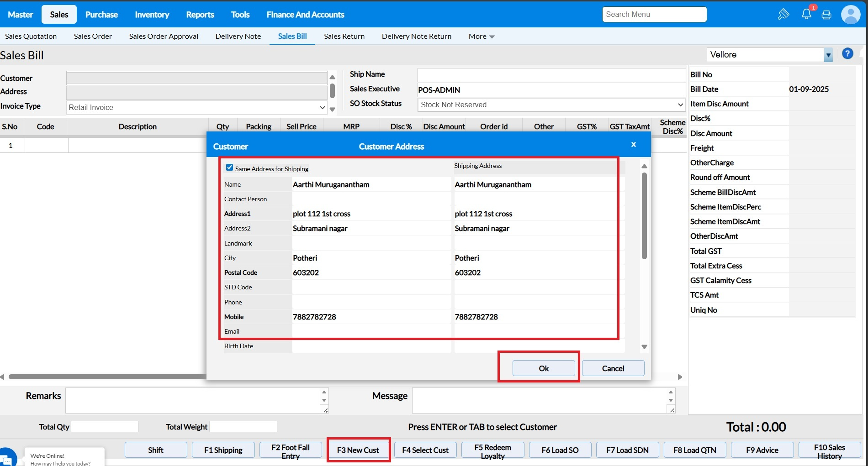Click the pin/stamp icon in header

(783, 14)
